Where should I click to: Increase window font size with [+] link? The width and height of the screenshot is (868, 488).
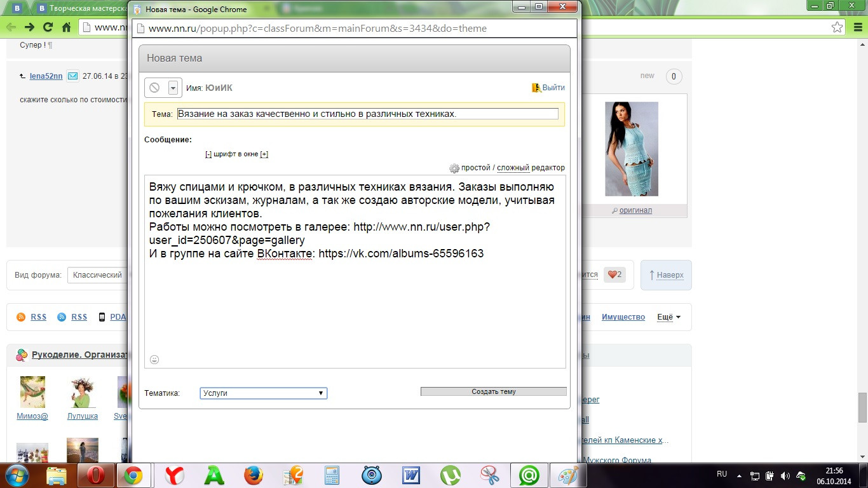(264, 154)
